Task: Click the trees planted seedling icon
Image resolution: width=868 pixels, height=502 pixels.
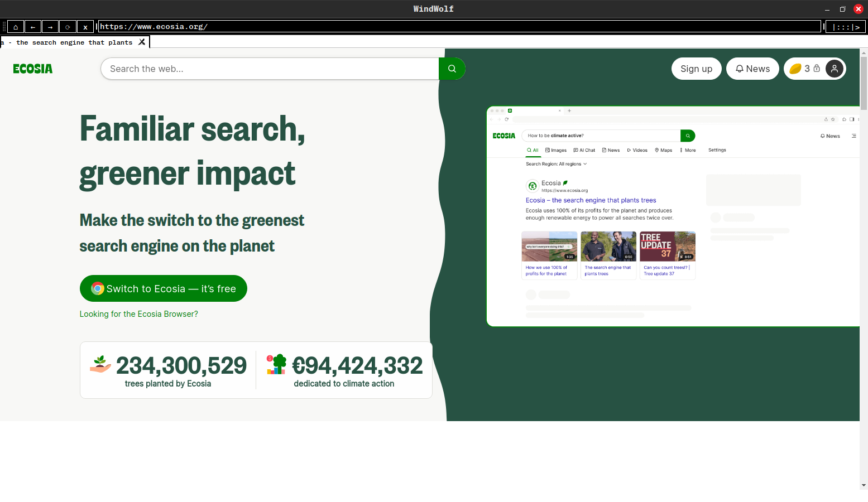Action: click(100, 364)
